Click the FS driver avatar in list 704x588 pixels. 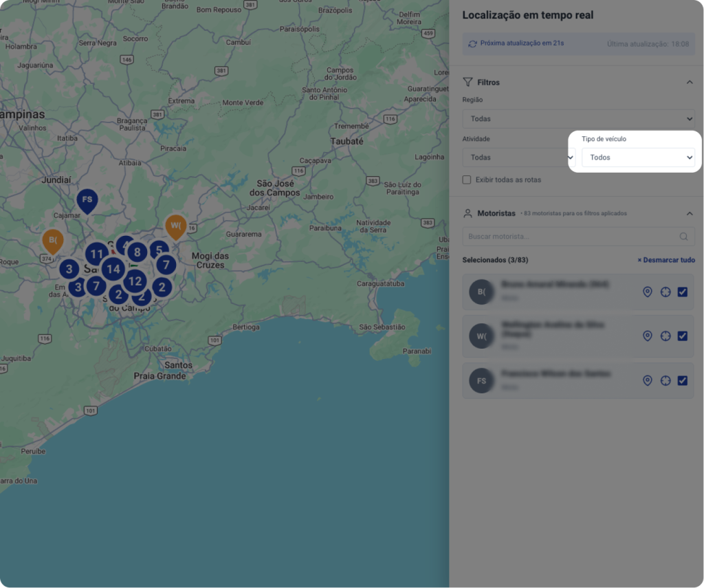tap(481, 381)
